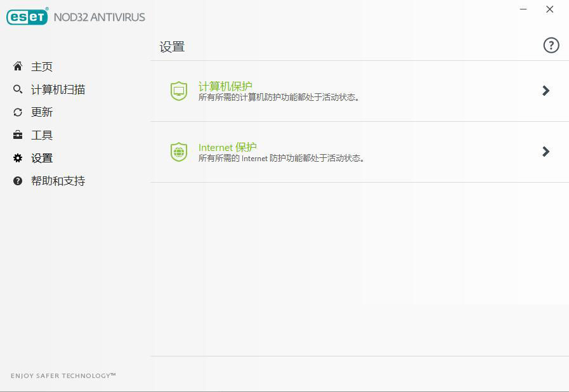The height and width of the screenshot is (392, 569).
Task: Open the Internet 保护 settings link
Action: [228, 147]
